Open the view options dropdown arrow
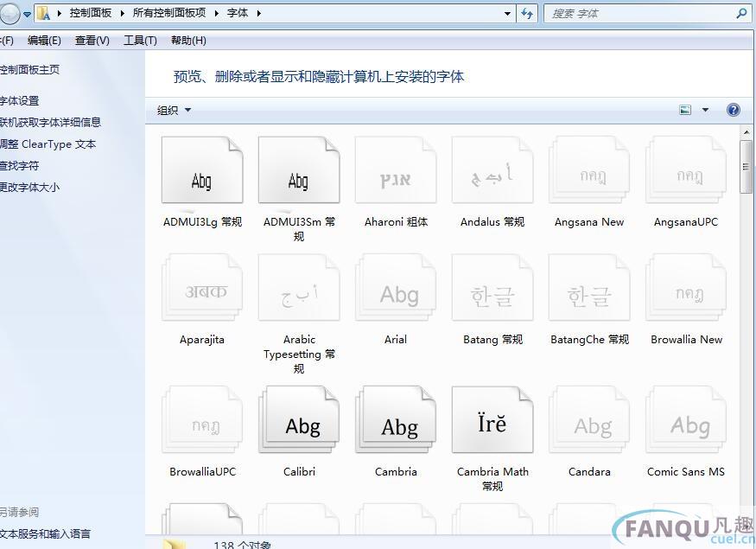This screenshot has width=756, height=549. pyautogui.click(x=705, y=110)
